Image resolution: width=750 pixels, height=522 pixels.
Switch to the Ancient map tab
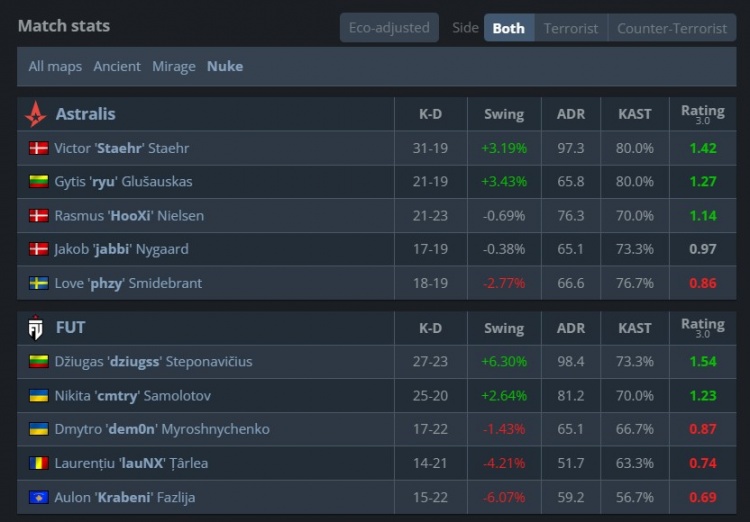(117, 67)
